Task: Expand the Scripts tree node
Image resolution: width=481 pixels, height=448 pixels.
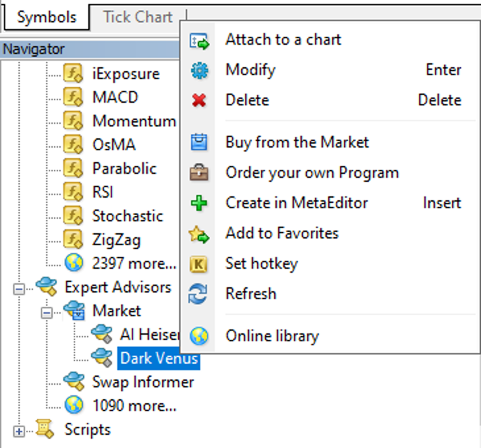Action: click(x=18, y=431)
